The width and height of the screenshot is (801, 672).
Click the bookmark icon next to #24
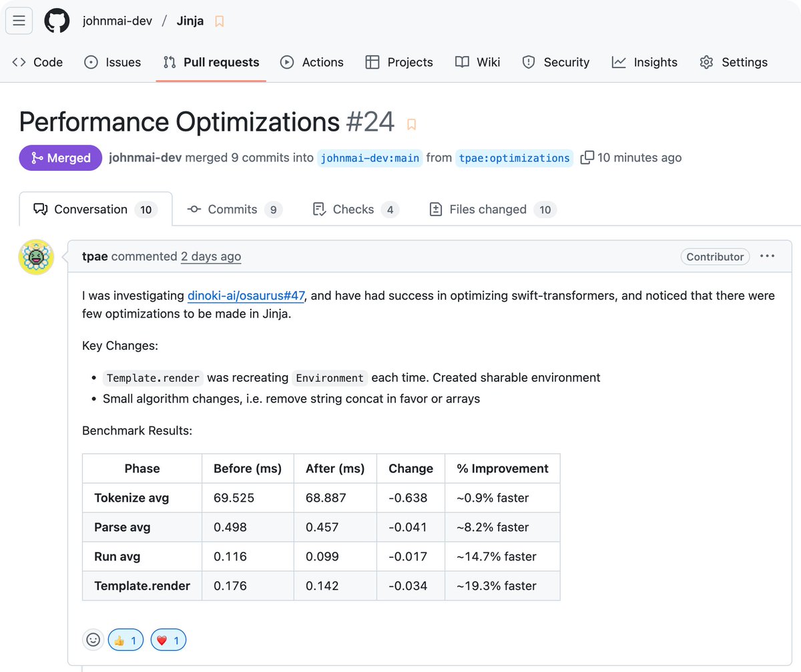point(411,124)
